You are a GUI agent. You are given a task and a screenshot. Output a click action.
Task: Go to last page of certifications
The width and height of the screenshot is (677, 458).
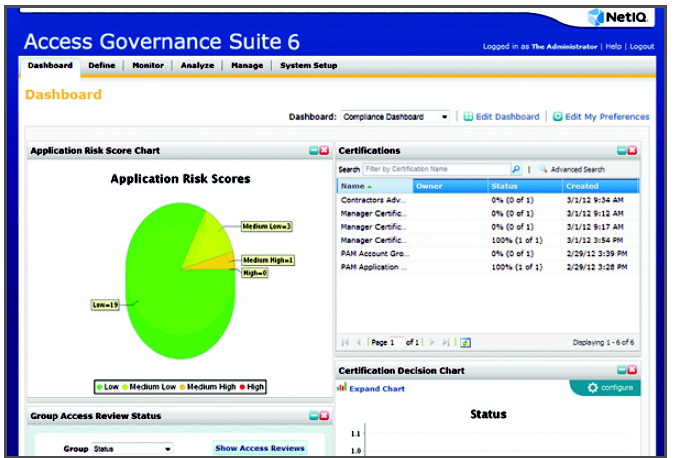tap(446, 342)
